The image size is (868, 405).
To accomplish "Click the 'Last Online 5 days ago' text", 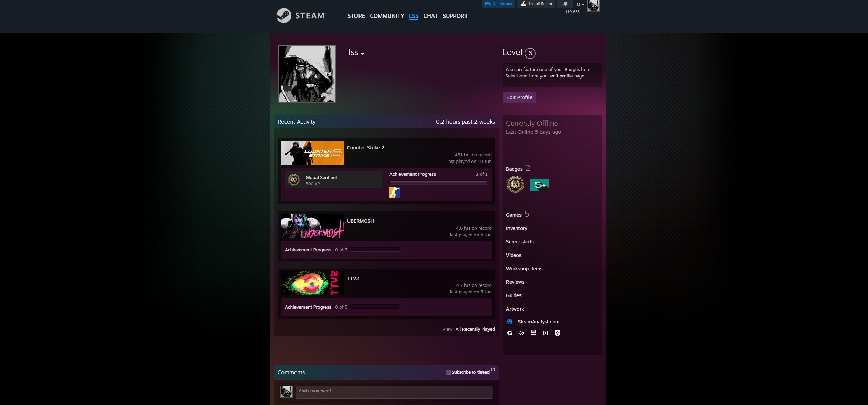I will [x=533, y=132].
